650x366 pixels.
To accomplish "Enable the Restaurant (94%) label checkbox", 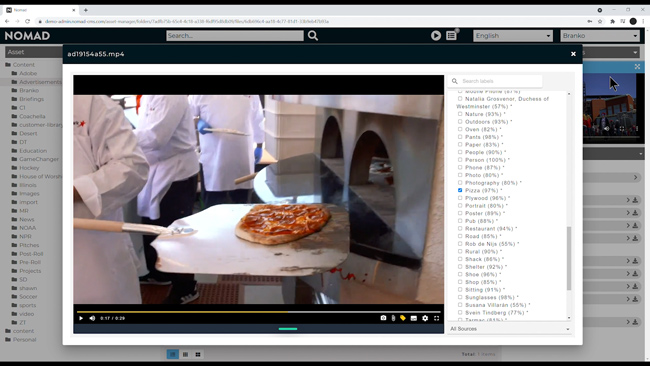I will click(460, 228).
